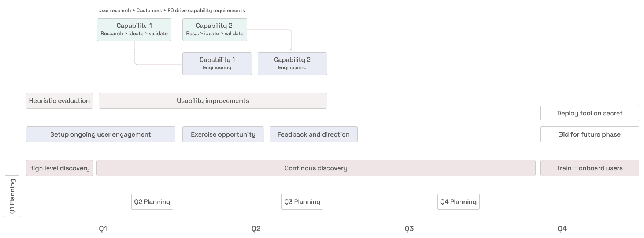Viewport: 644px width, 238px height.
Task: Select the green Capability 2 validate box
Action: (215, 30)
